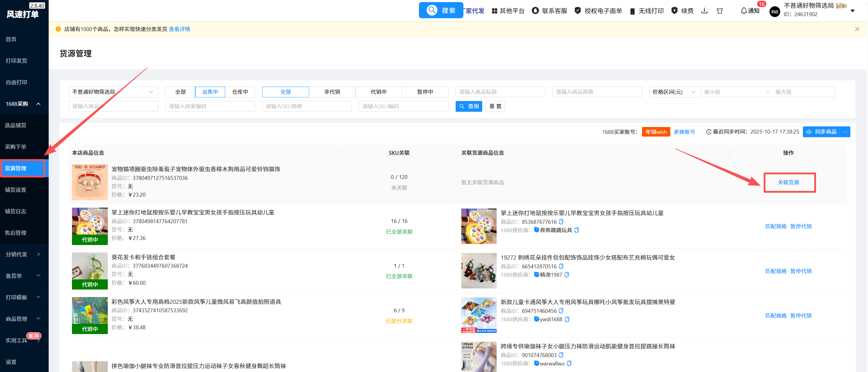Select the 非代销 filter option
The image size is (868, 372).
coord(332,92)
